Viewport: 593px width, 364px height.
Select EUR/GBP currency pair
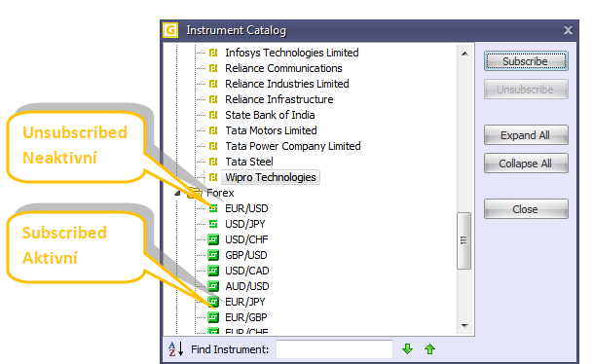(246, 317)
